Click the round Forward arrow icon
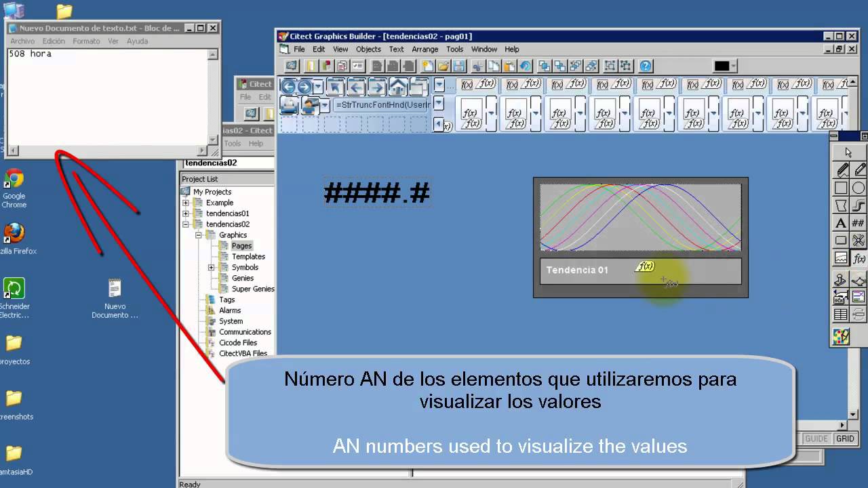The height and width of the screenshot is (488, 868). pos(304,86)
